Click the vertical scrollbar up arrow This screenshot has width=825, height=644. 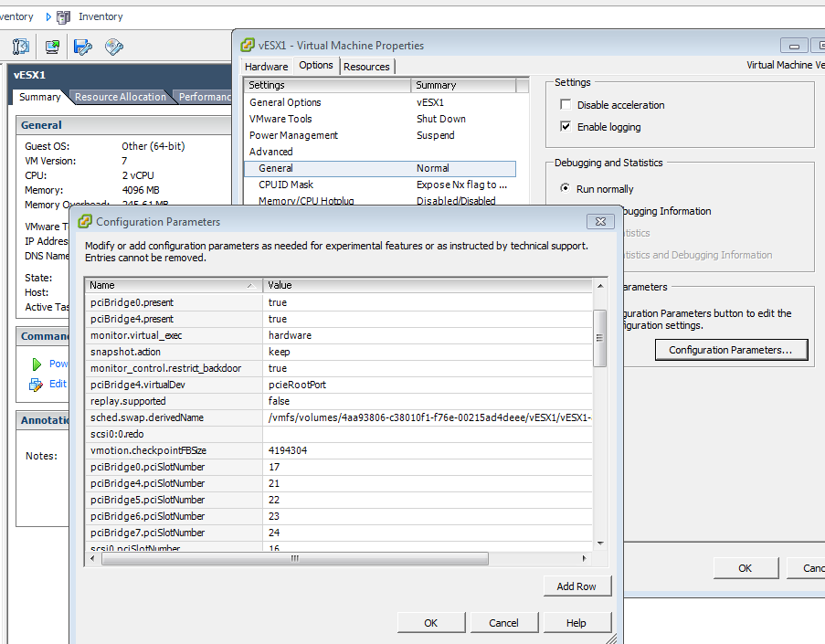tap(600, 286)
